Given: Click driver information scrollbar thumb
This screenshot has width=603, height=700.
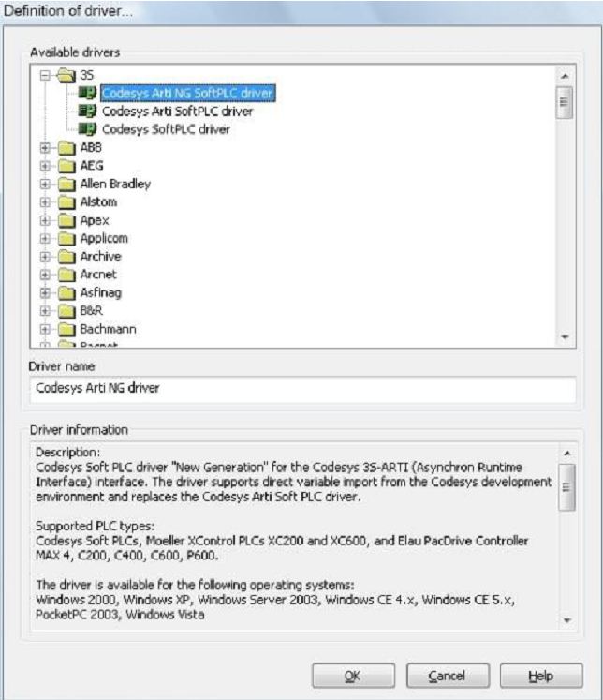Looking at the screenshot, I should 566,487.
